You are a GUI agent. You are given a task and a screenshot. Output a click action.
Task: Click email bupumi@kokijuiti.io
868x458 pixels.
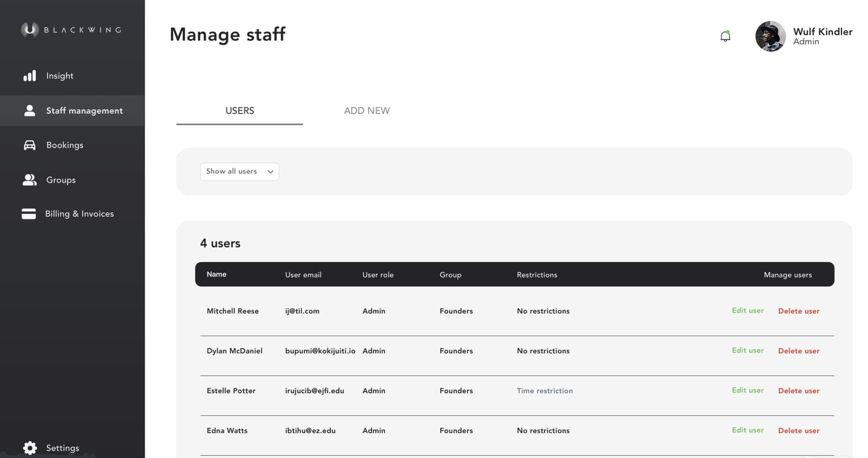(320, 351)
